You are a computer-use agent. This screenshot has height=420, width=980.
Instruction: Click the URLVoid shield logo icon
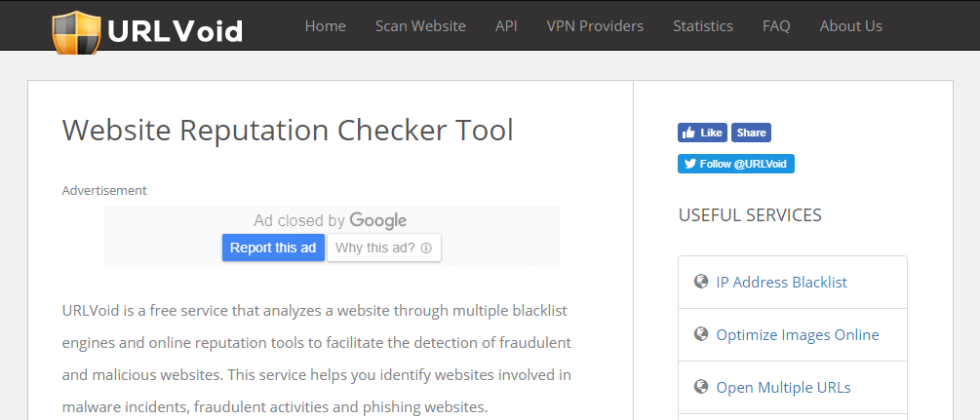[77, 29]
